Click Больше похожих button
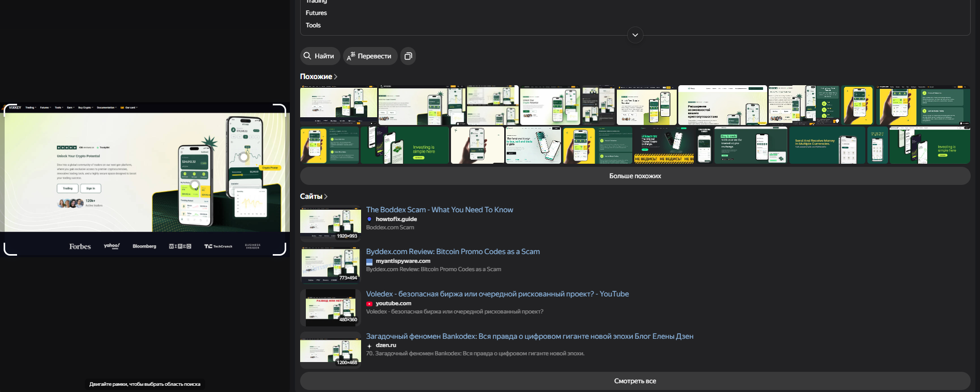Viewport: 980px width, 392px height. [635, 176]
